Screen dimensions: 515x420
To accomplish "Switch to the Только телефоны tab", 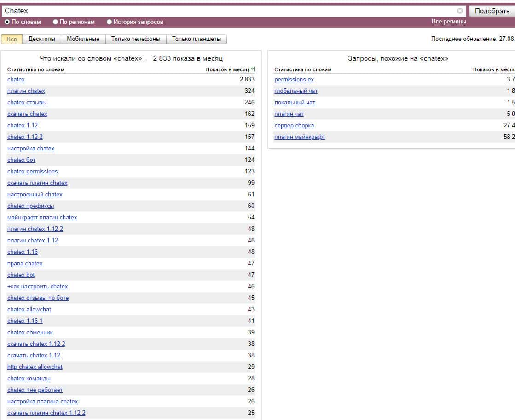I will tap(136, 39).
